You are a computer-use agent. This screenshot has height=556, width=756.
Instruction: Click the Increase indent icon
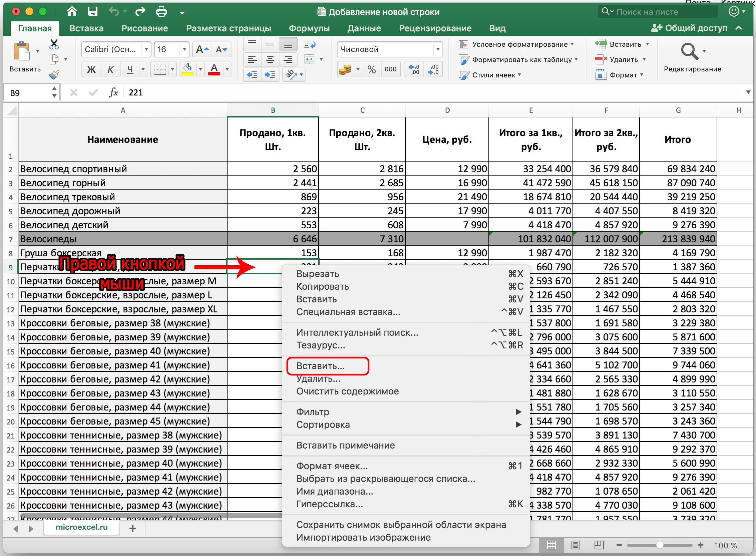point(270,74)
